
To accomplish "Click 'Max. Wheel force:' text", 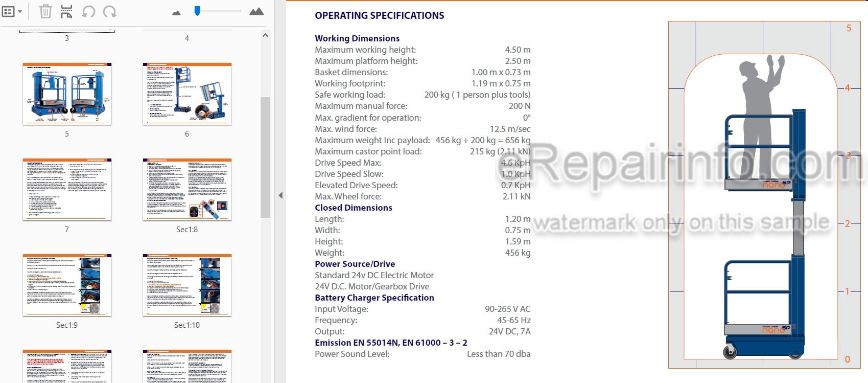I will tap(348, 196).
